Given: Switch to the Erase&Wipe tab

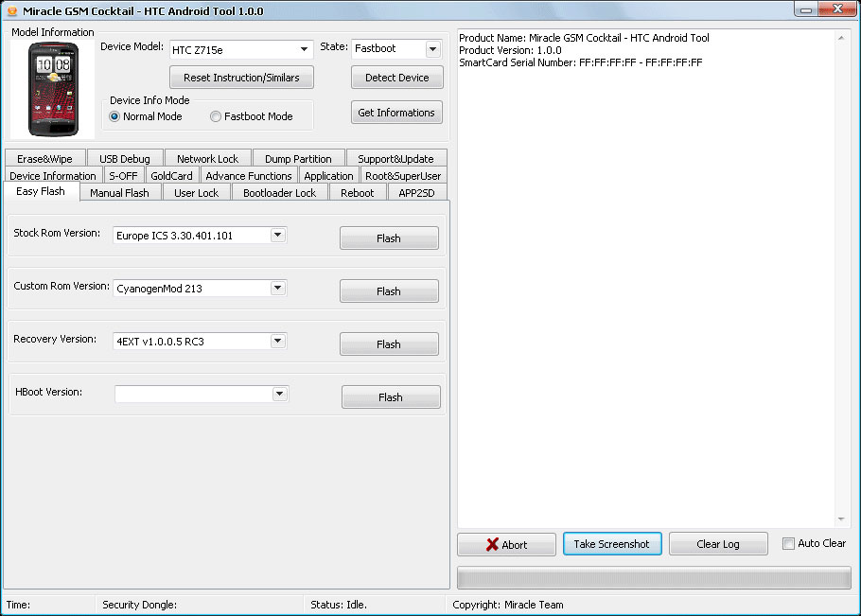Looking at the screenshot, I should [45, 159].
